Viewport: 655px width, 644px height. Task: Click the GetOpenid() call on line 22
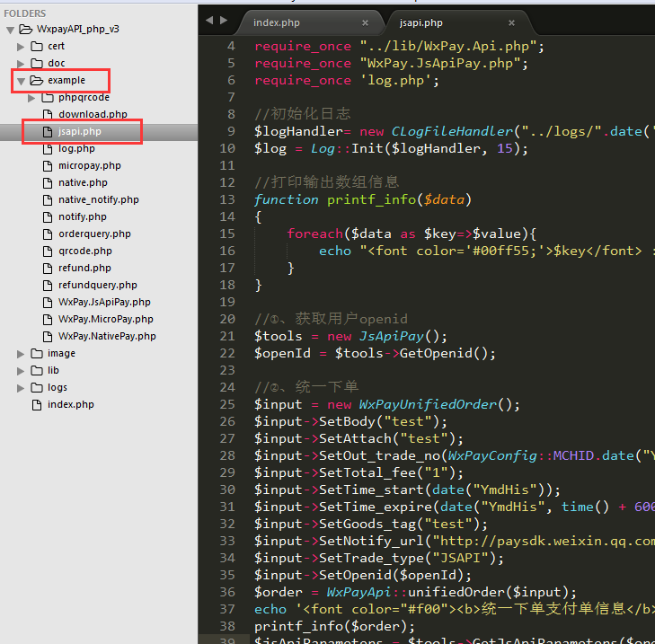[443, 353]
